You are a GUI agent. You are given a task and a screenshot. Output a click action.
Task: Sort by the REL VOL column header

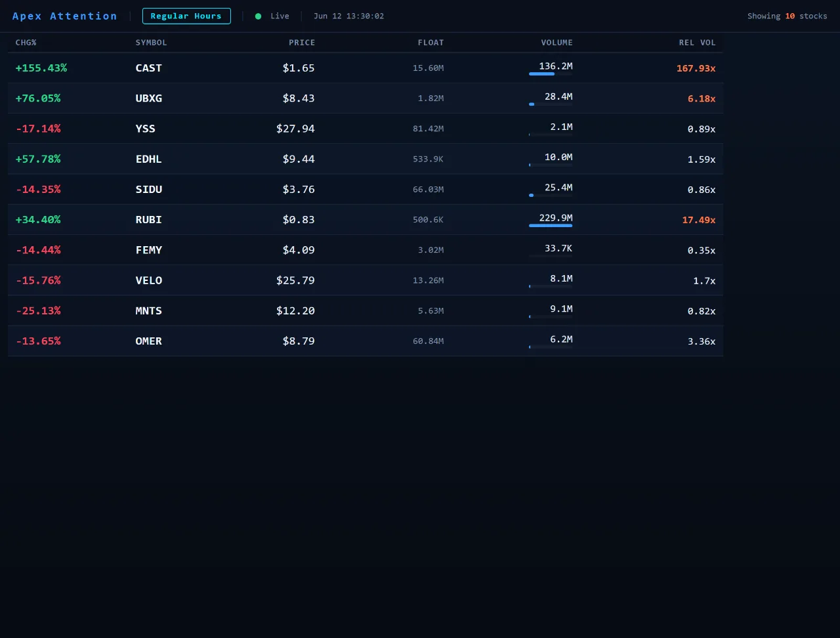tap(697, 43)
